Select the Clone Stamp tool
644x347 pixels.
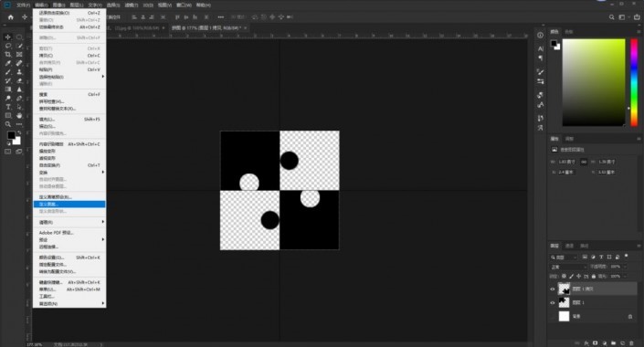point(19,72)
